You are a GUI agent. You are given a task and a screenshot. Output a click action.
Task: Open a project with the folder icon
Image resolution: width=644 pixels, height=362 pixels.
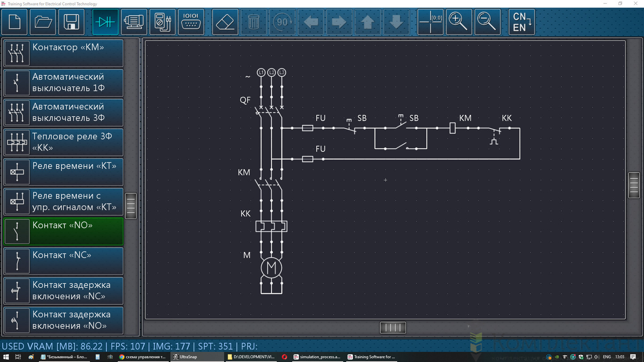43,22
